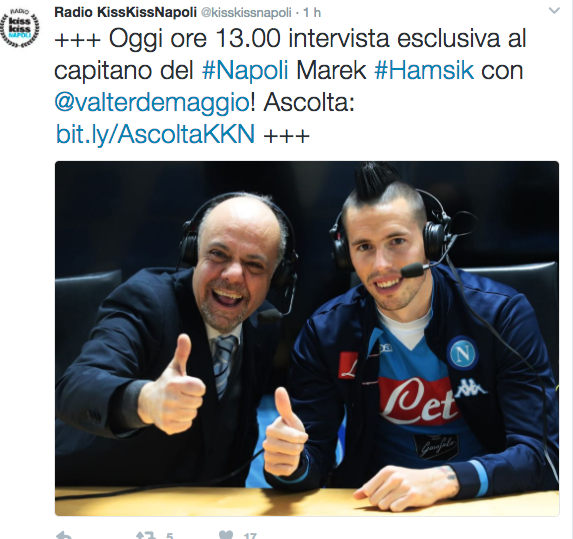Like the tweet with the heart icon

coord(225,535)
